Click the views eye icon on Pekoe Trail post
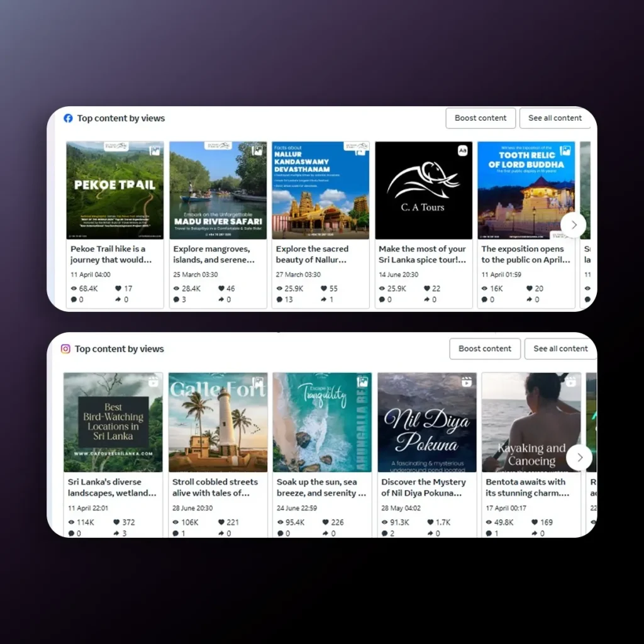Screen dimensions: 644x644 74,289
